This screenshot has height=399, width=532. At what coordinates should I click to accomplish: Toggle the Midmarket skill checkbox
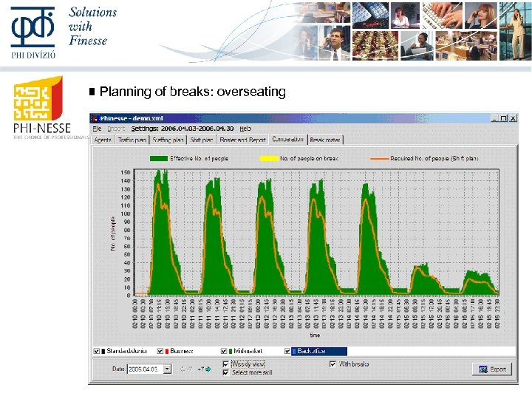pos(224,351)
